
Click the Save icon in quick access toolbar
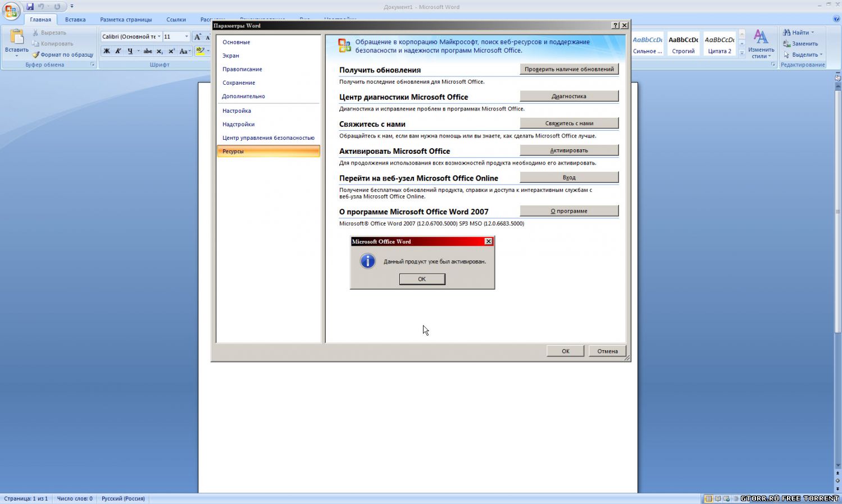[x=30, y=7]
